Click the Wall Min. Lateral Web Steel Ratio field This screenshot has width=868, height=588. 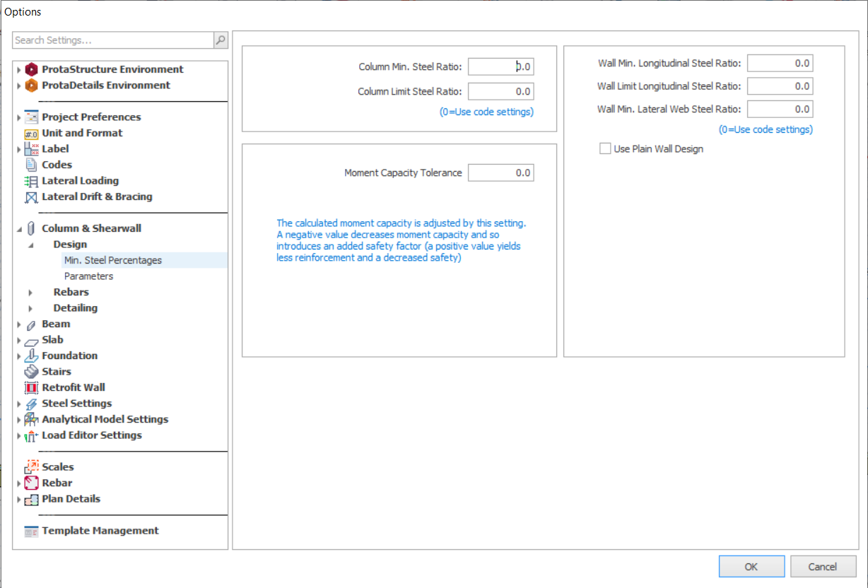(780, 109)
